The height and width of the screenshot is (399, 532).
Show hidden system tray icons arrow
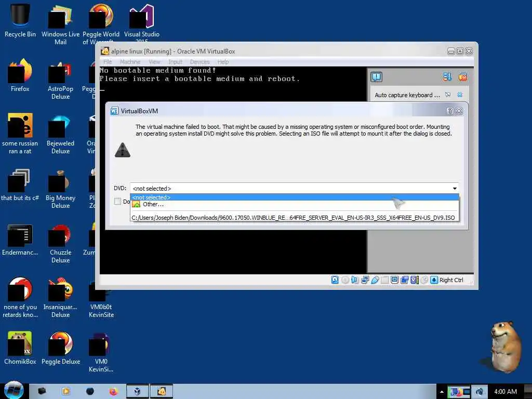pos(442,392)
